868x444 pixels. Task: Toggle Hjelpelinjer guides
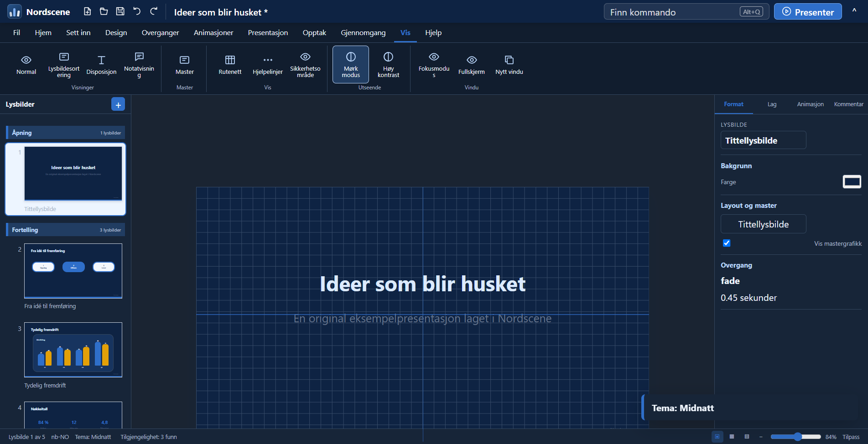click(268, 65)
